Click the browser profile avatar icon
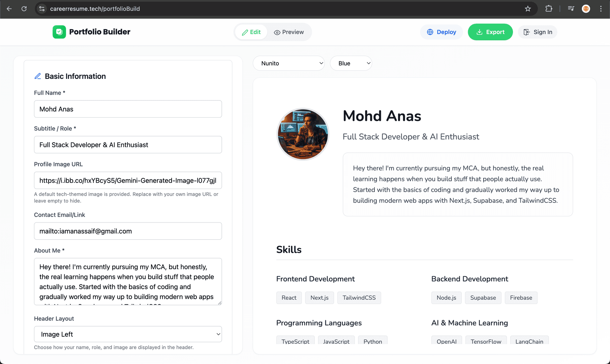Viewport: 610px width, 364px height. (586, 9)
